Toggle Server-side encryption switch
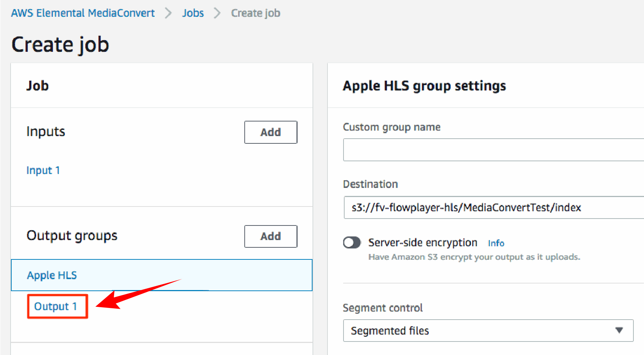Screen dimensions: 644x355 click(352, 243)
